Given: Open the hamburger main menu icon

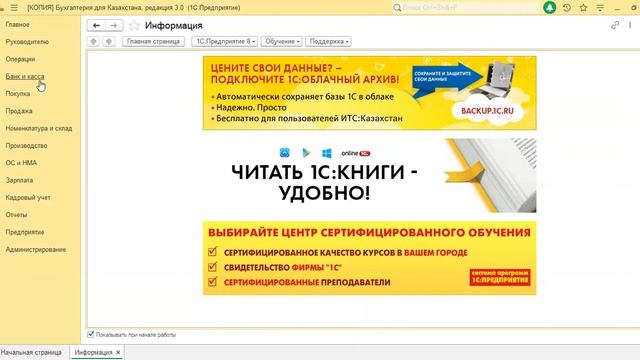Looking at the screenshot, I should tap(14, 8).
